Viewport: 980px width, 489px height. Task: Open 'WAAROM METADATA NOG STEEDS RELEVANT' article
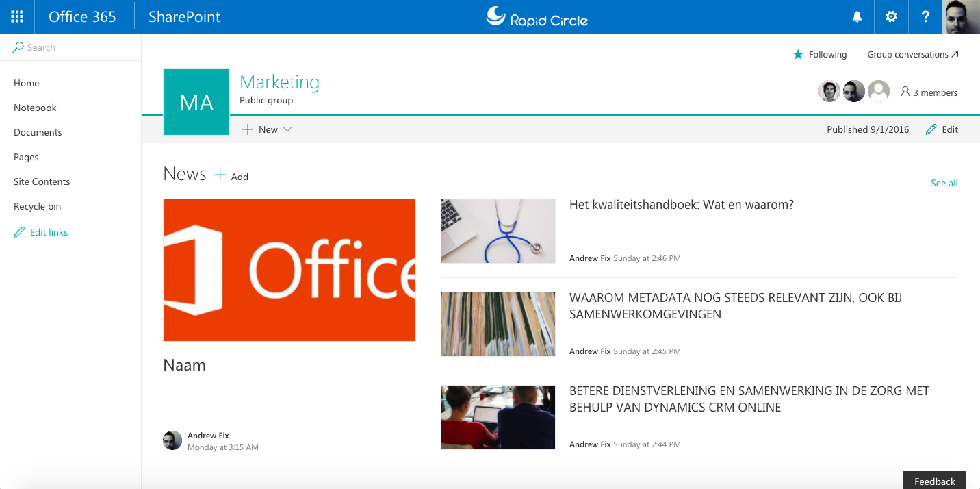click(736, 306)
